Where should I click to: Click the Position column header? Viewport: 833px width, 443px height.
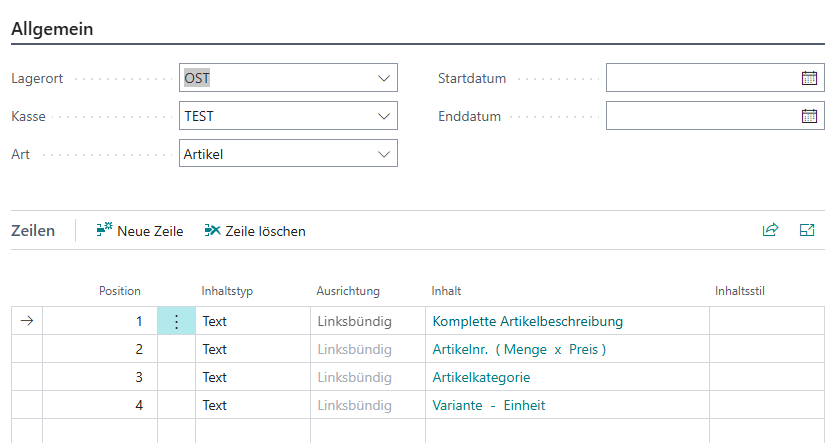[119, 291]
